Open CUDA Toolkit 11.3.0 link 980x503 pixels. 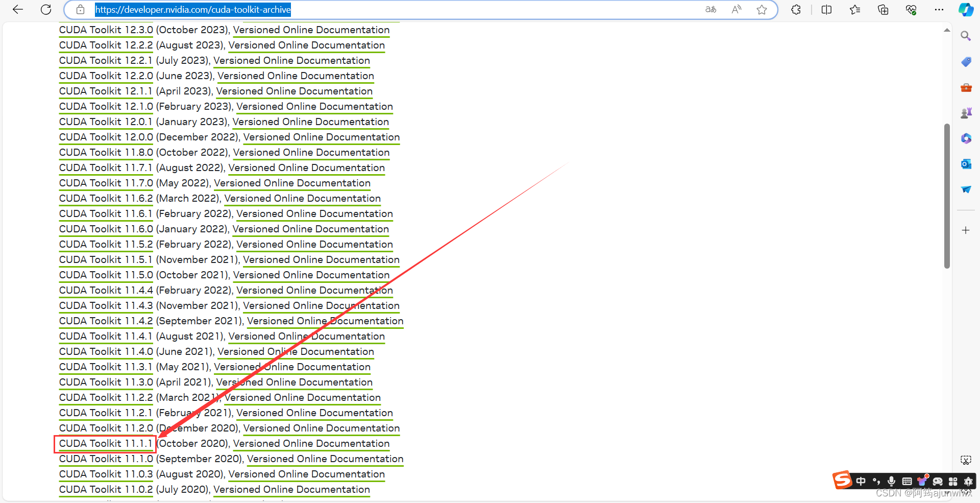106,382
